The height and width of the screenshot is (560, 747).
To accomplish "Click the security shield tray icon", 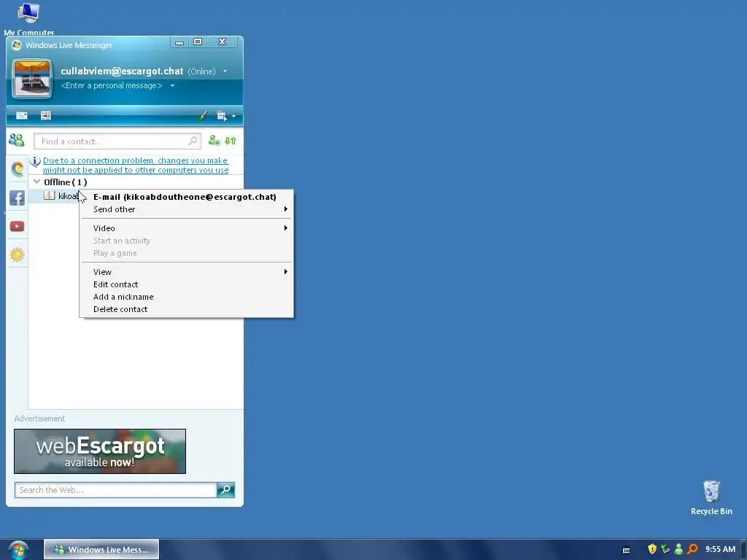I will click(652, 549).
